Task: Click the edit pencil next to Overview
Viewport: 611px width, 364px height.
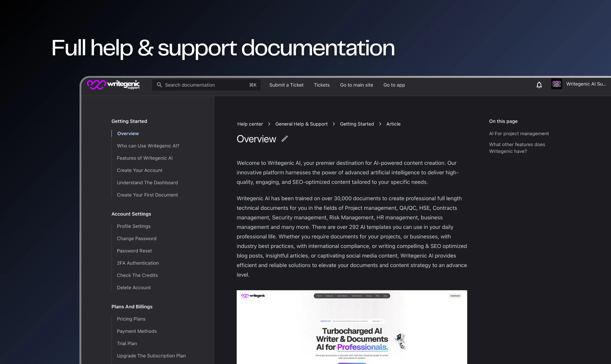Action: [285, 139]
